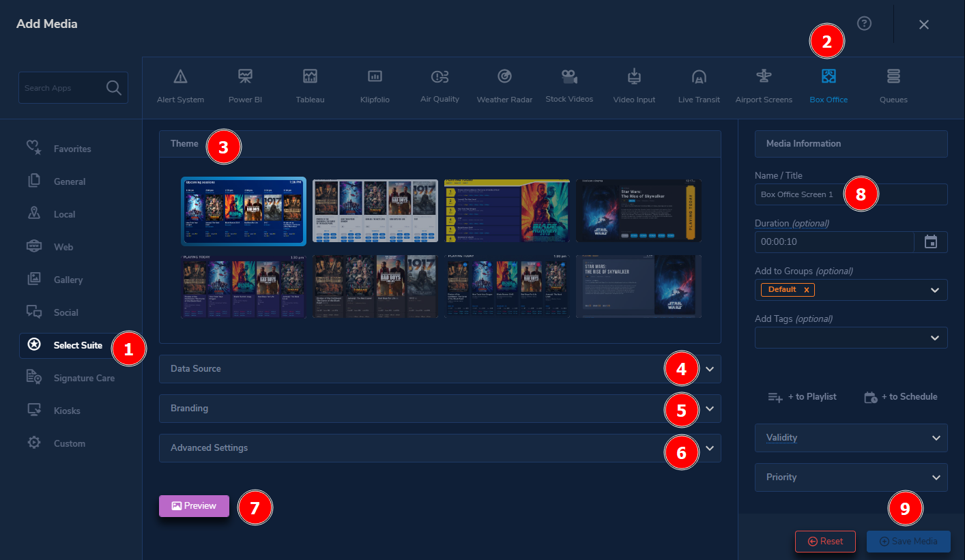
Task: Expand the Validity panel
Action: pyautogui.click(x=851, y=438)
